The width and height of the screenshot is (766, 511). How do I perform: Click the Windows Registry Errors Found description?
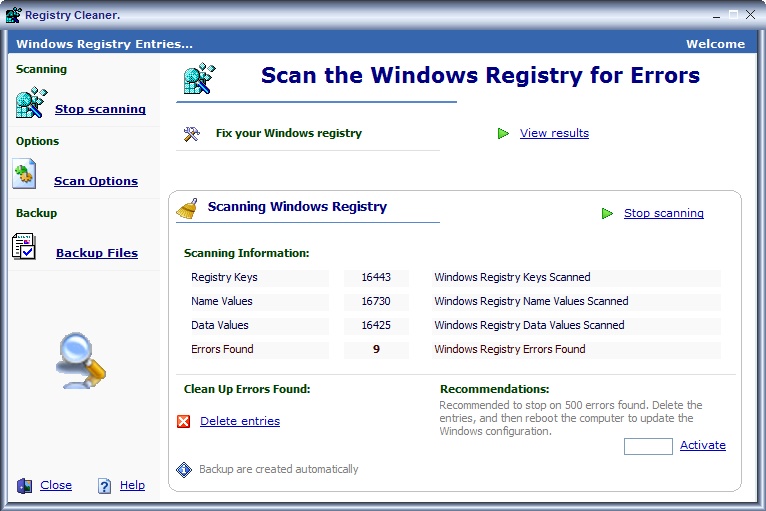[510, 349]
